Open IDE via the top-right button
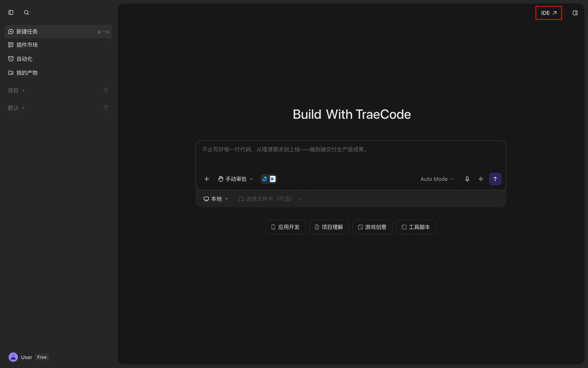Viewport: 588px width, 368px height. coord(549,13)
